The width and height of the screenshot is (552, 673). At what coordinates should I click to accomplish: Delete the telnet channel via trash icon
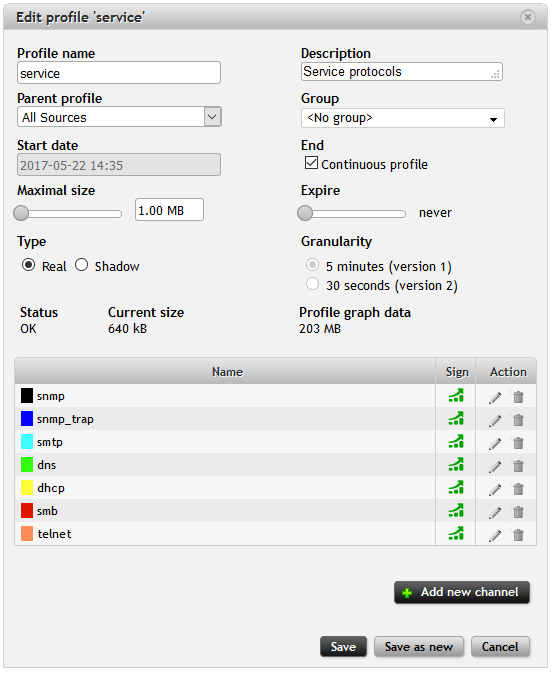click(518, 535)
